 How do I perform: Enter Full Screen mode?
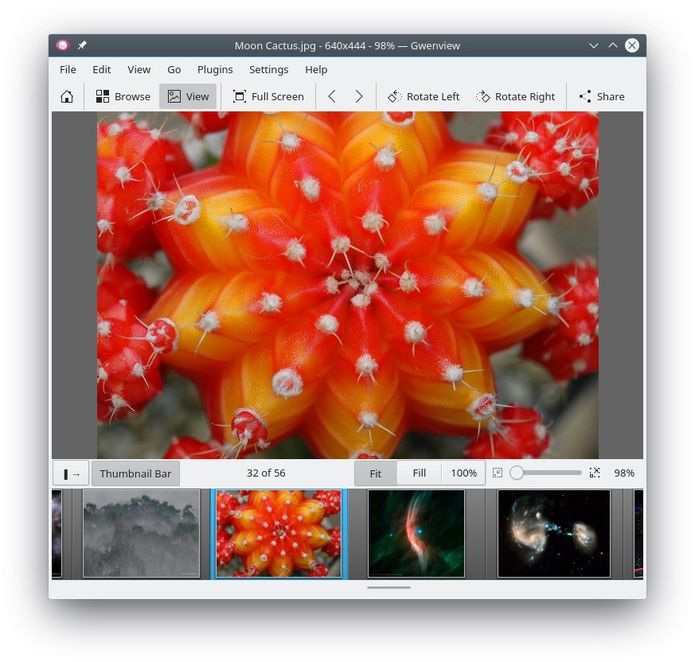269,96
